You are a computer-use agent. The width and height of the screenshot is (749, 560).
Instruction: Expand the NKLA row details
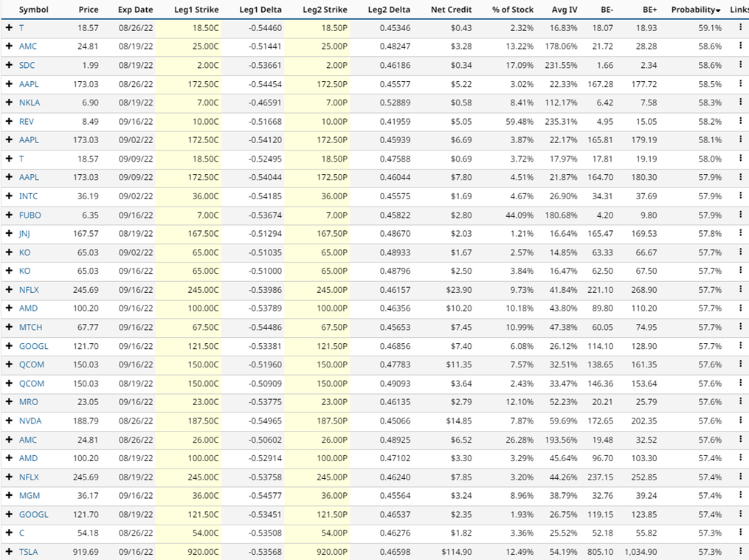9,102
